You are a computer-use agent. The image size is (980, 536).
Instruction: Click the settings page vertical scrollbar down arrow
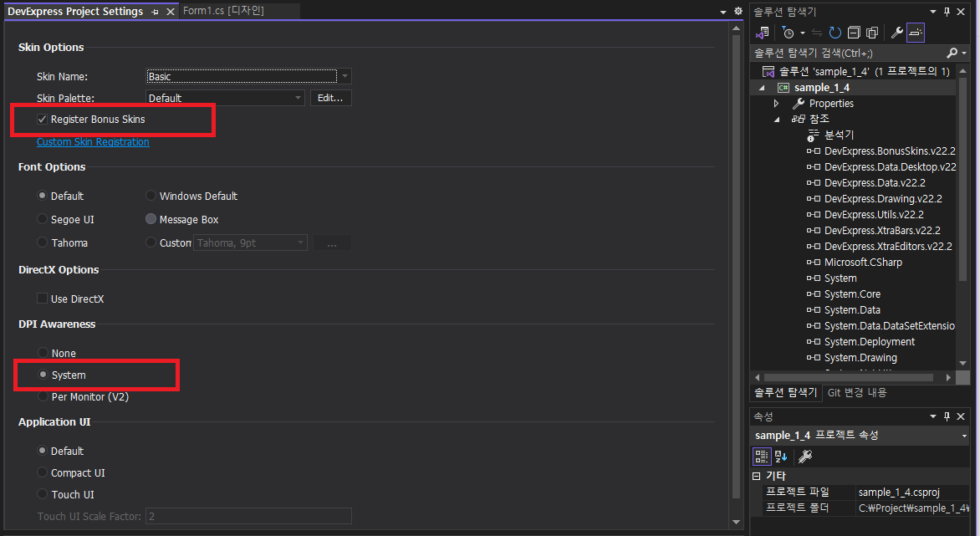(x=736, y=522)
